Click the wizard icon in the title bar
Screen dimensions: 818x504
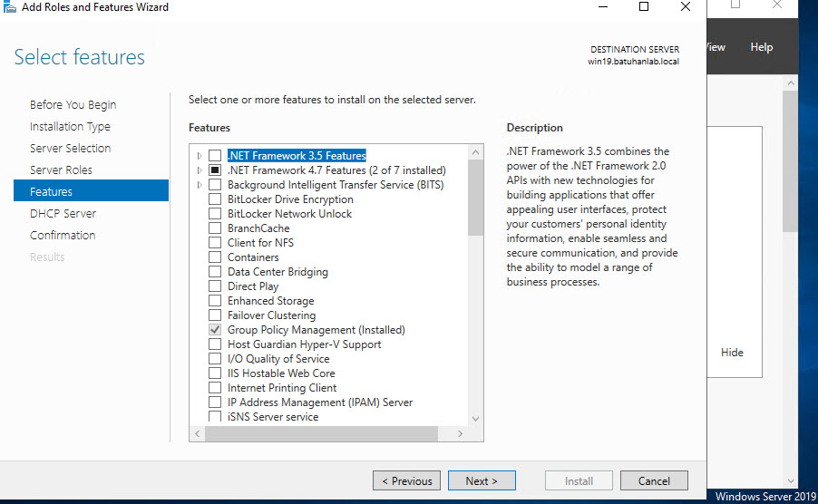pos(10,7)
